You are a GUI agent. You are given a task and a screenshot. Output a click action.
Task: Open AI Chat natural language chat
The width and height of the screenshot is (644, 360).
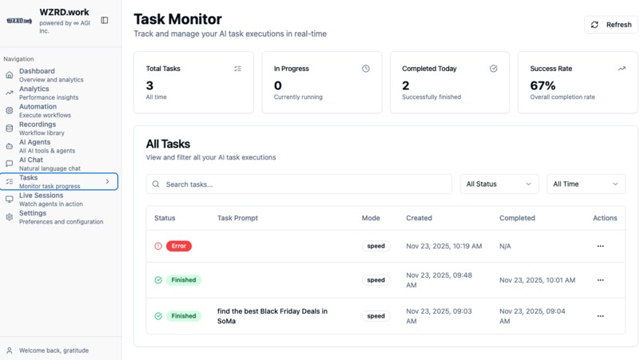59,164
